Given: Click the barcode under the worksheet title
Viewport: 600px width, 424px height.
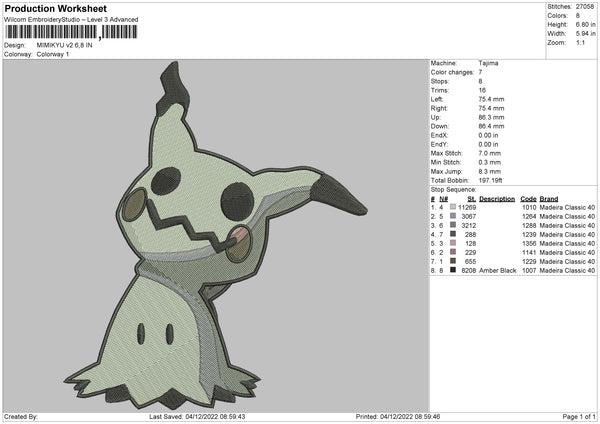Looking at the screenshot, I should tap(71, 32).
